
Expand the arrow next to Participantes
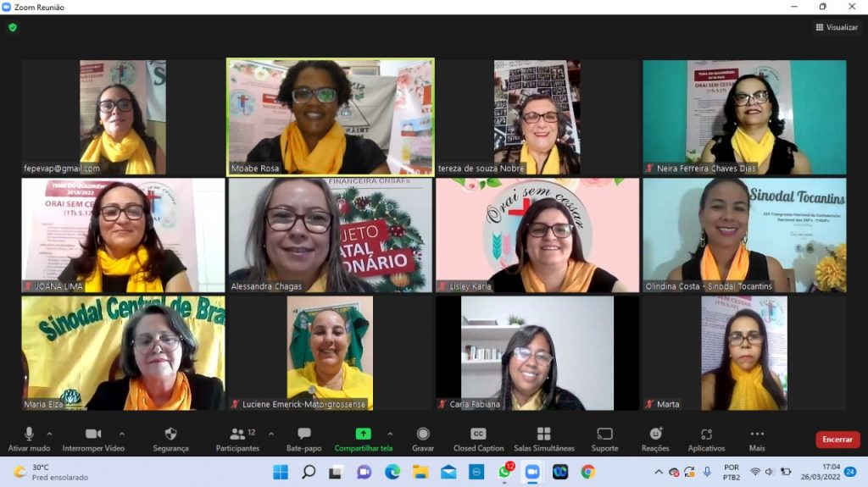point(271,434)
